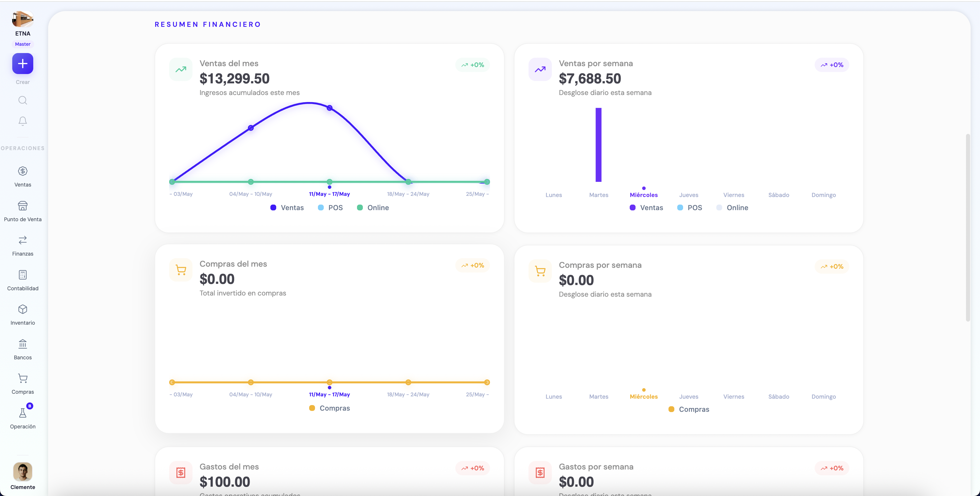Select Sábado in Compras por semana chart
This screenshot has width=980, height=496.
[779, 396]
